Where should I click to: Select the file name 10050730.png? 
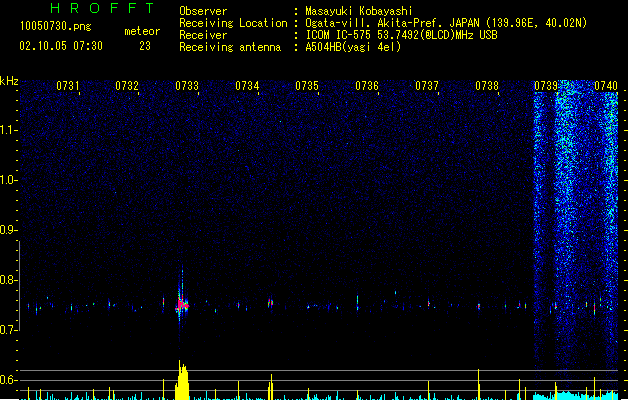pyautogui.click(x=55, y=26)
